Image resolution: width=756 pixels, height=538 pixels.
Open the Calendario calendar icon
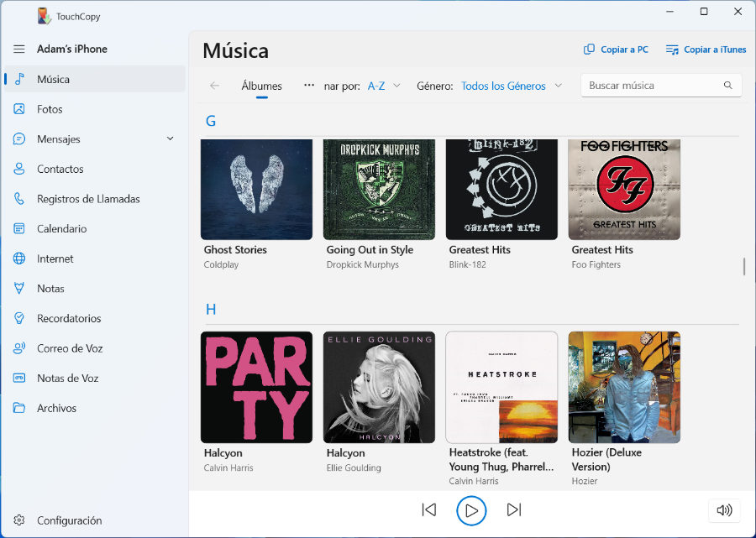[19, 228]
